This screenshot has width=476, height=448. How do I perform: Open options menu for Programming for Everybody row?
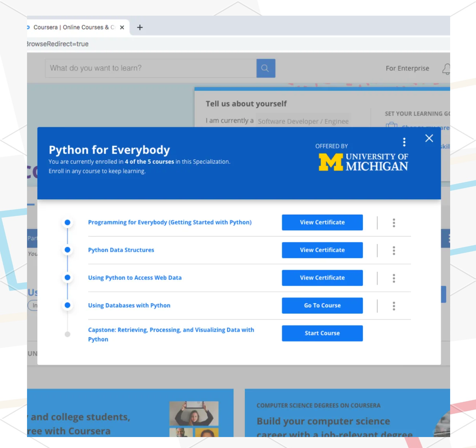tap(394, 223)
